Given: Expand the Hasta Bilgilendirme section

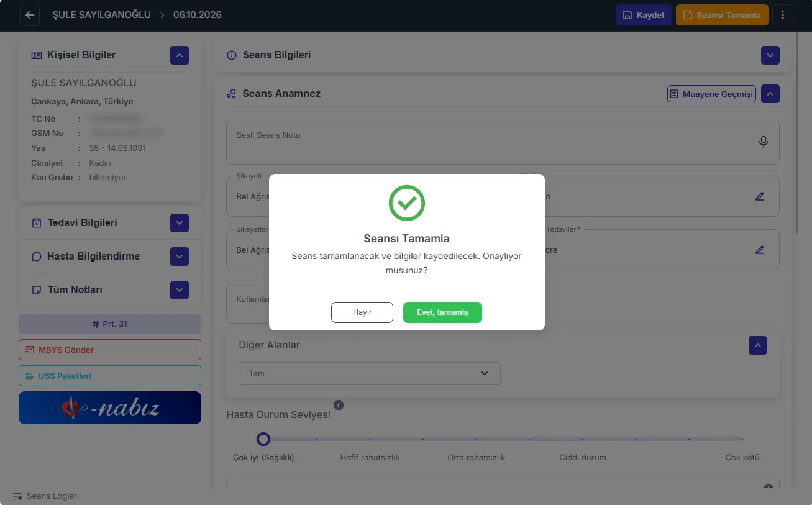Looking at the screenshot, I should click(x=180, y=257).
